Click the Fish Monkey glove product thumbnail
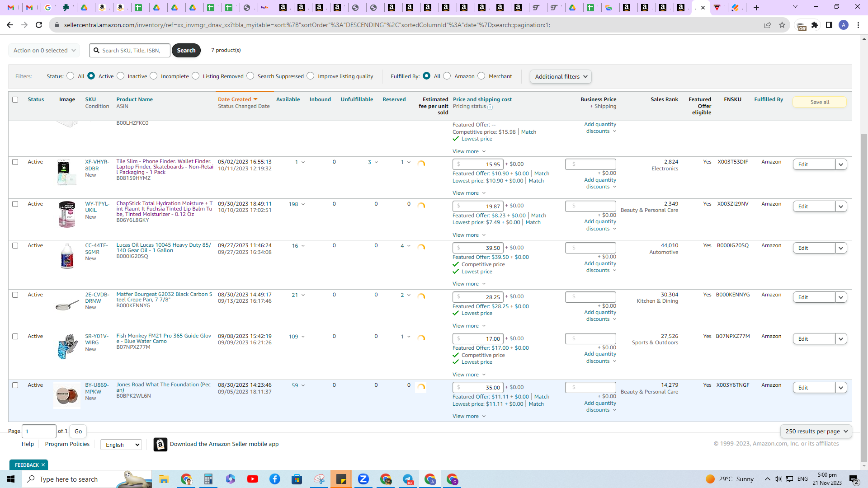 point(67,347)
